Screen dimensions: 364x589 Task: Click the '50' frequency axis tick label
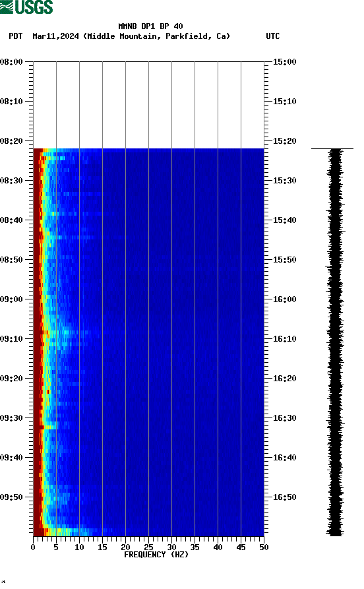tap(264, 547)
